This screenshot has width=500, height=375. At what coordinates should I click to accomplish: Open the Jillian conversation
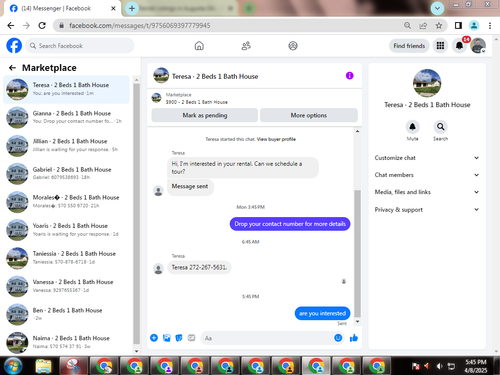coord(66,145)
